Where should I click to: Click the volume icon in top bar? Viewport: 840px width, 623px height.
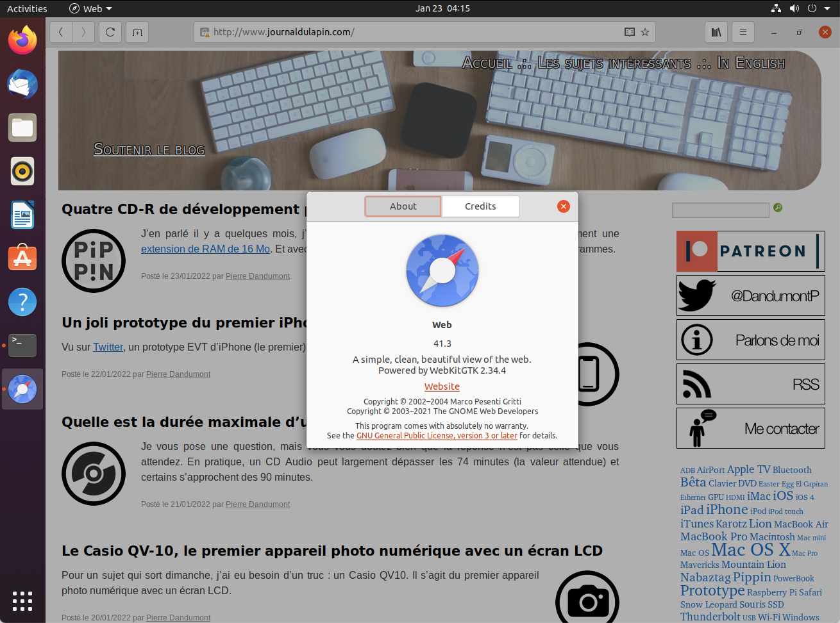tap(794, 8)
